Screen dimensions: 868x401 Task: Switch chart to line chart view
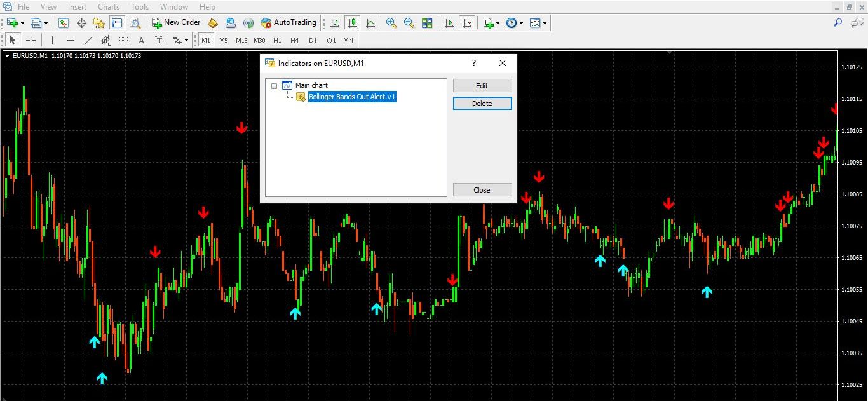point(370,22)
